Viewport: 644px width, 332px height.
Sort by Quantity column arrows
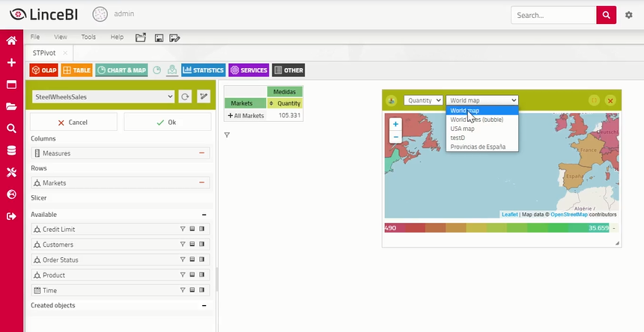271,103
